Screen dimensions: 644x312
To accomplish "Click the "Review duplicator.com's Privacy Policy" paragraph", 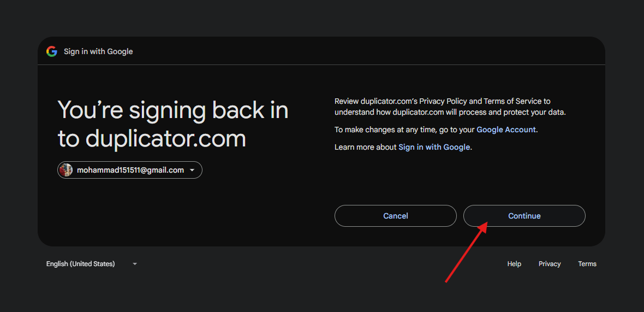I will point(450,107).
